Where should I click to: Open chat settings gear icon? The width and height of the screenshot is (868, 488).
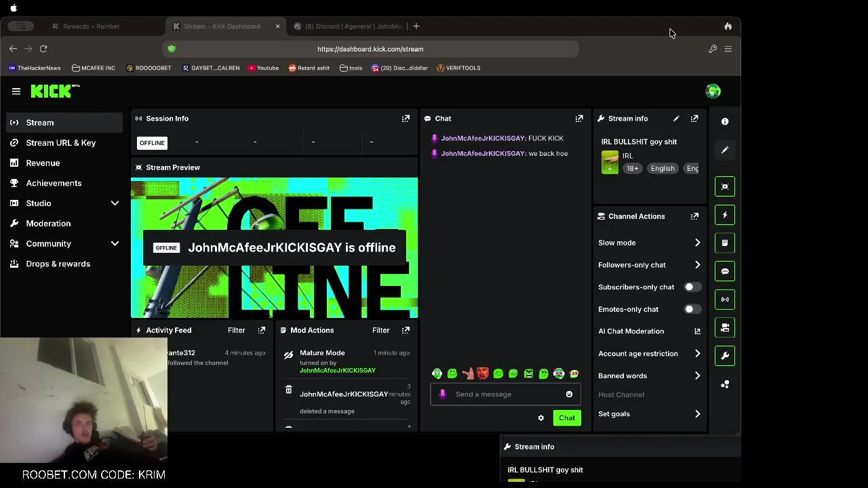coord(541,418)
